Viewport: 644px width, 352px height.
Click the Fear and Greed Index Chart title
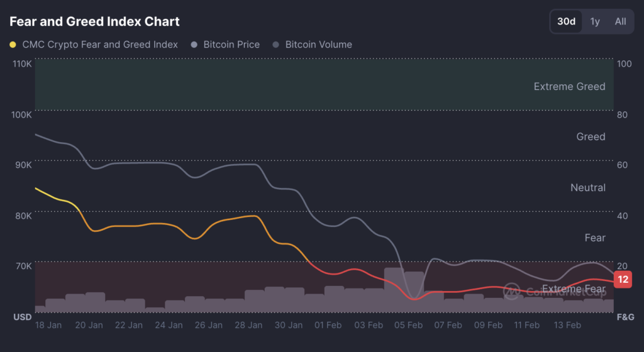click(94, 21)
